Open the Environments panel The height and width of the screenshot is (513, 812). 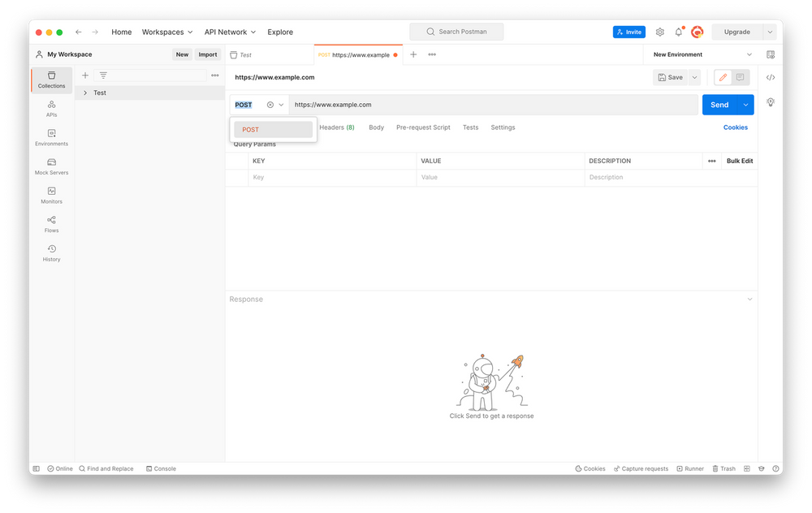click(x=51, y=138)
